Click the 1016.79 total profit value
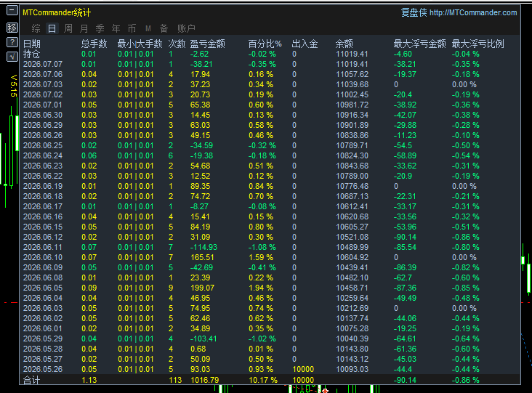The height and width of the screenshot is (393, 532). [x=205, y=380]
